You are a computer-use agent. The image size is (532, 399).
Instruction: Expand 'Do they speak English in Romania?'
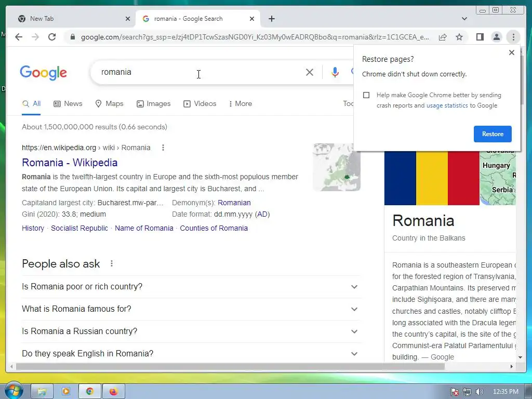191,354
